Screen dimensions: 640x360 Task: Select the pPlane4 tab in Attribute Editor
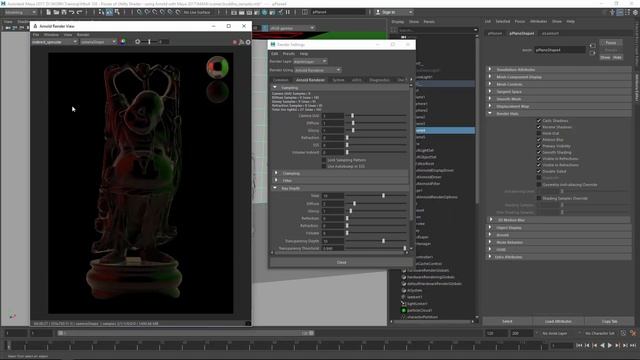[x=495, y=33]
